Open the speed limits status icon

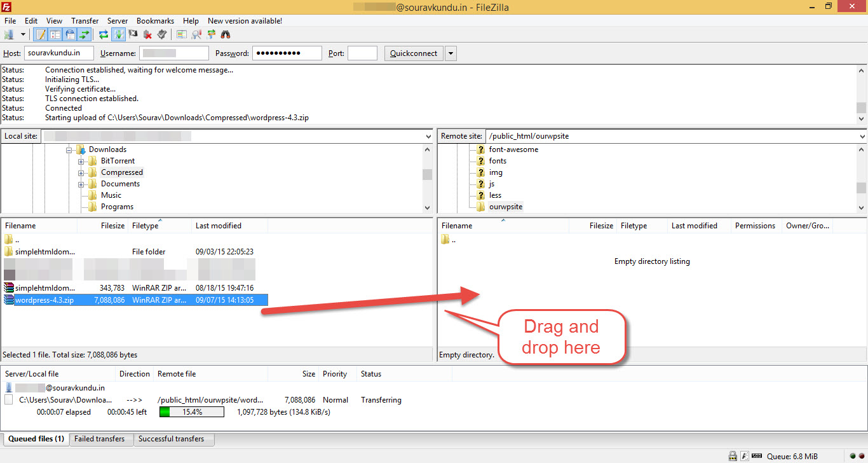click(x=757, y=455)
